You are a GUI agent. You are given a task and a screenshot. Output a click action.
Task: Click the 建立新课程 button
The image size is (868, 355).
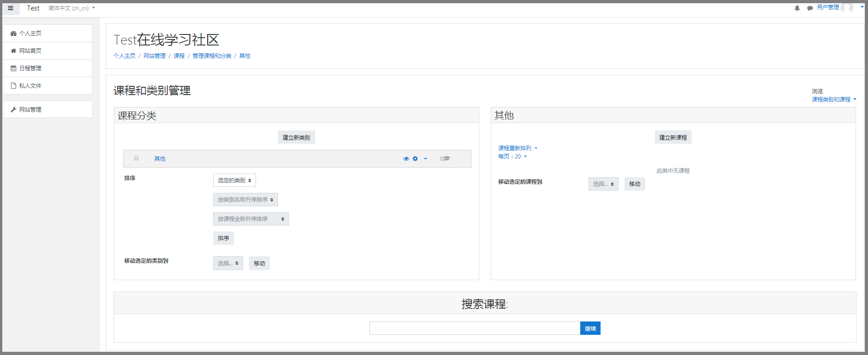tap(673, 137)
